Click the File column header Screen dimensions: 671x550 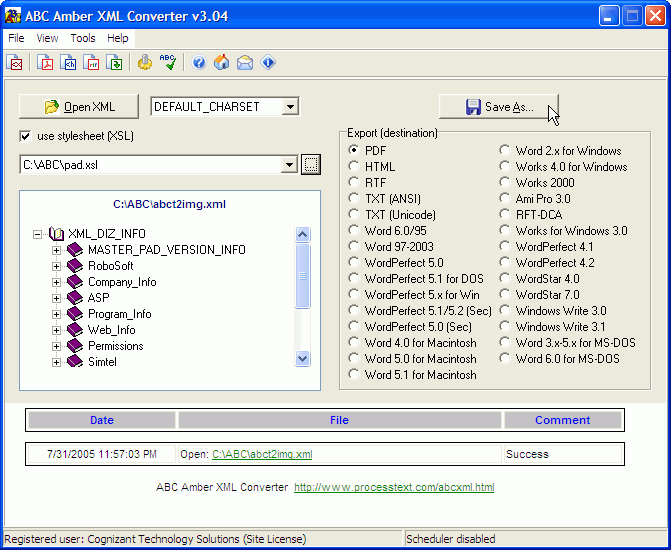tap(339, 420)
